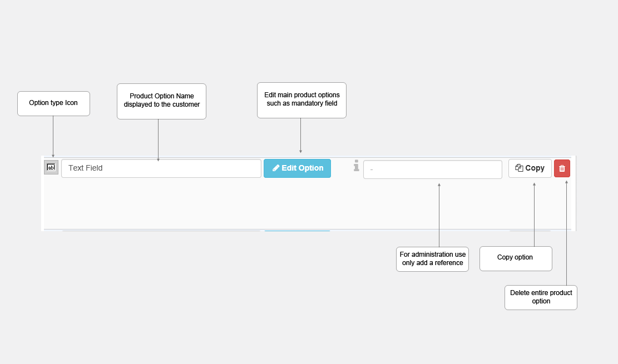The height and width of the screenshot is (364, 618).
Task: Click the arrow line under Copy button
Action: pos(535,215)
